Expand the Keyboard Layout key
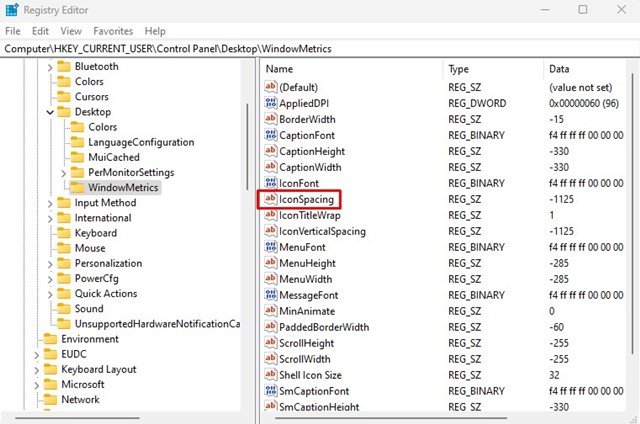The height and width of the screenshot is (424, 640). 36,370
